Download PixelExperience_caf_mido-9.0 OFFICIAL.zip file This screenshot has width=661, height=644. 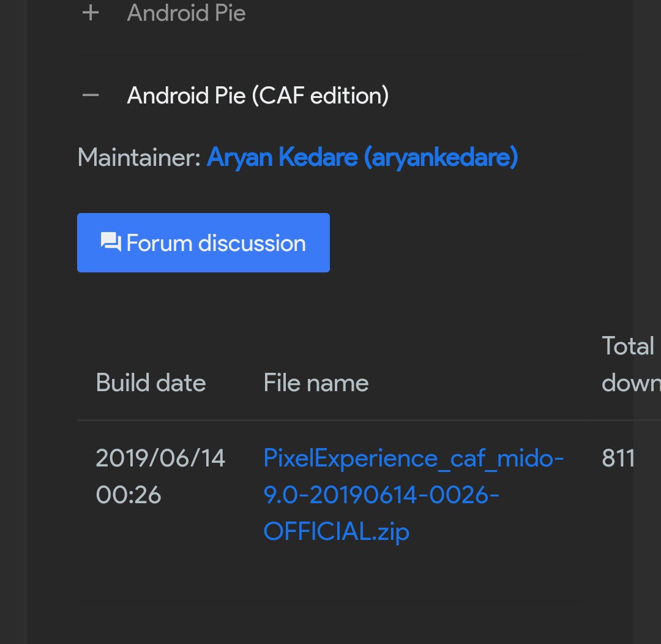tap(413, 494)
